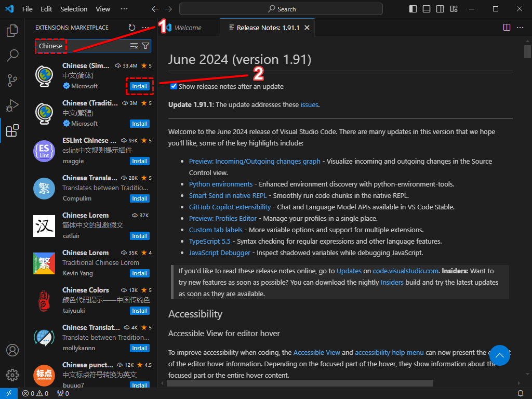Viewport: 532px width, 399px height.
Task: Open the Explorer view in activity bar
Action: click(x=12, y=31)
